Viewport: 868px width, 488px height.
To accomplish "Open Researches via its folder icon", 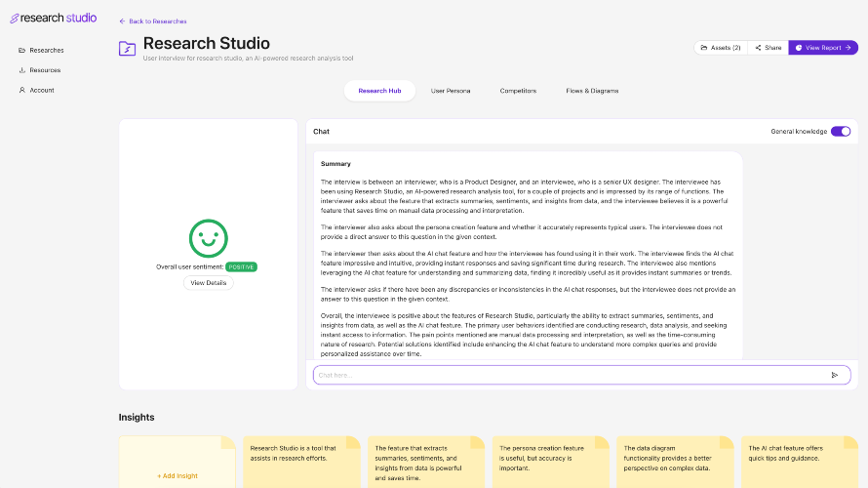I will click(x=22, y=51).
